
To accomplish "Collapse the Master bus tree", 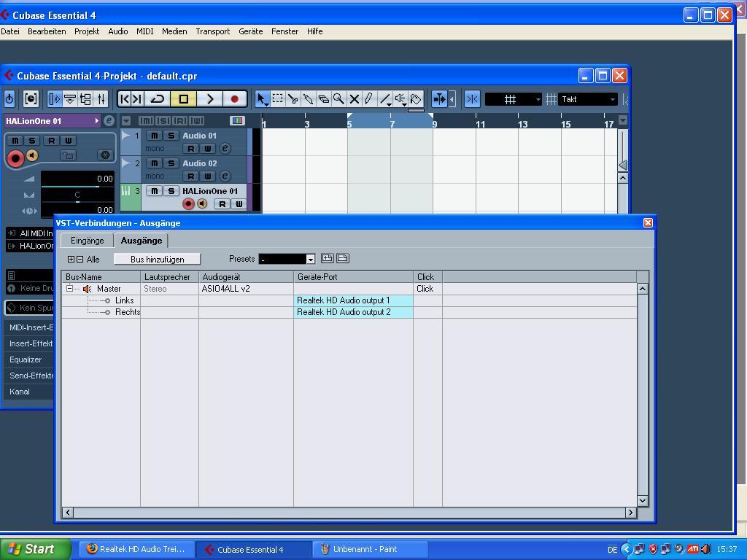I will click(69, 289).
